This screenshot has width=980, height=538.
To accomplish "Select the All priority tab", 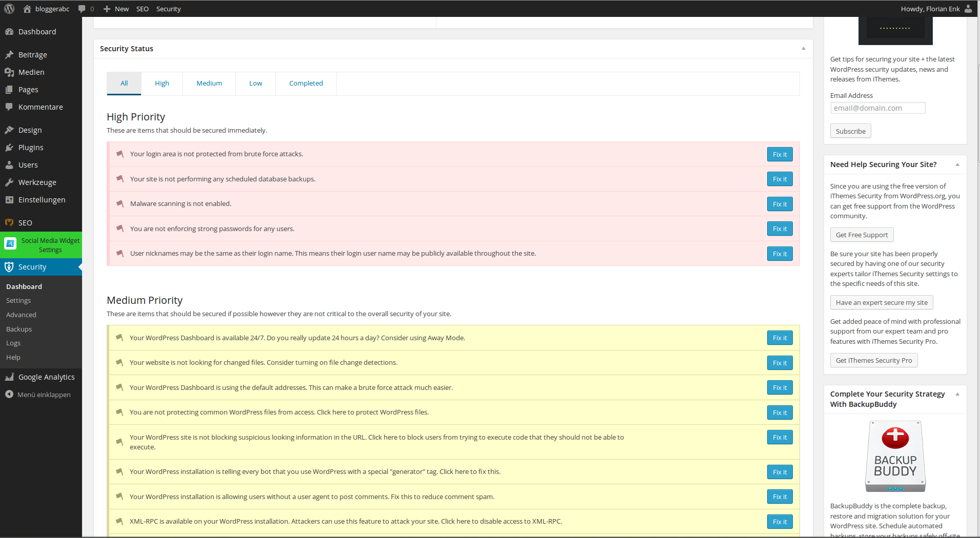I will [x=124, y=83].
